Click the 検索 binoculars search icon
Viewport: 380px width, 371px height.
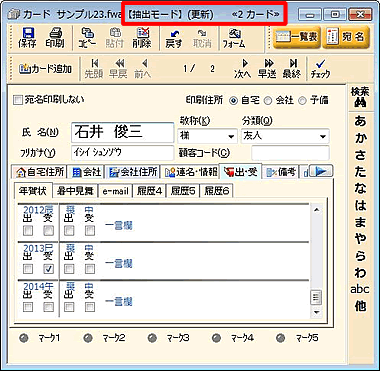click(x=360, y=98)
